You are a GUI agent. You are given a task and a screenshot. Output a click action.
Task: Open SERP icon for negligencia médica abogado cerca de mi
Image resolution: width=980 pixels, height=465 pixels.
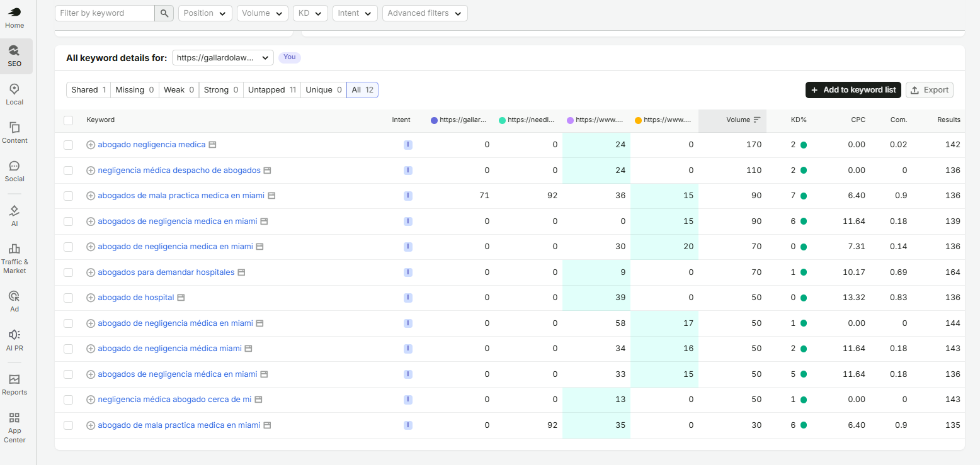258,400
